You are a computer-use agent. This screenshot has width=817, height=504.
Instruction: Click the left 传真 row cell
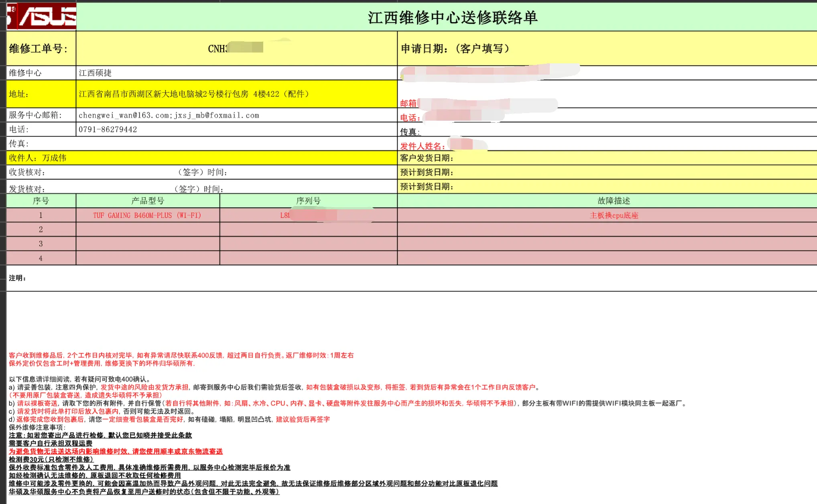202,144
